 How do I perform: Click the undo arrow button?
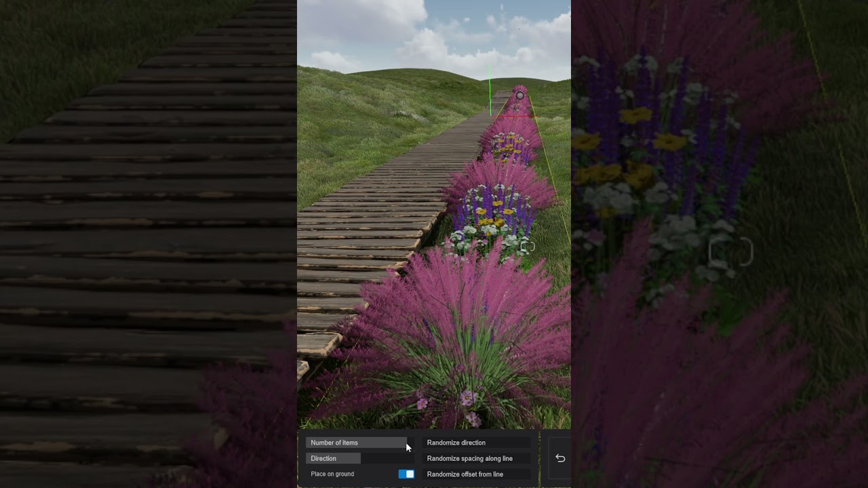click(560, 458)
